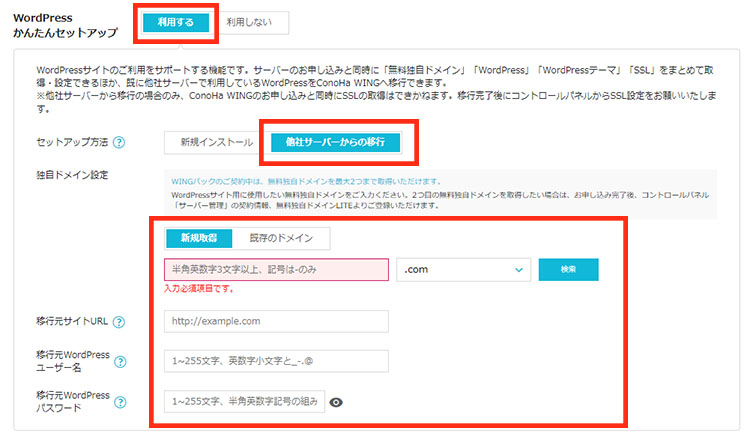Focus the 移行元WordPress パスワード field
Screen dimensions: 750x433
click(x=244, y=401)
